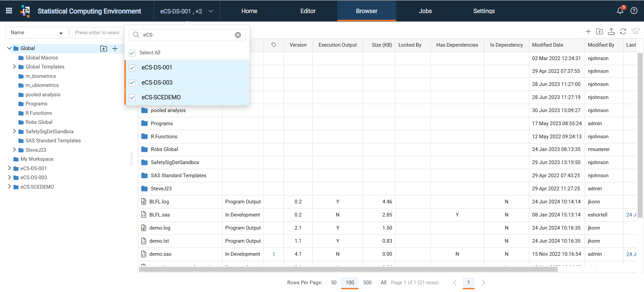Click the vertical scrollbar of the table
This screenshot has height=292, width=644.
tap(640, 135)
